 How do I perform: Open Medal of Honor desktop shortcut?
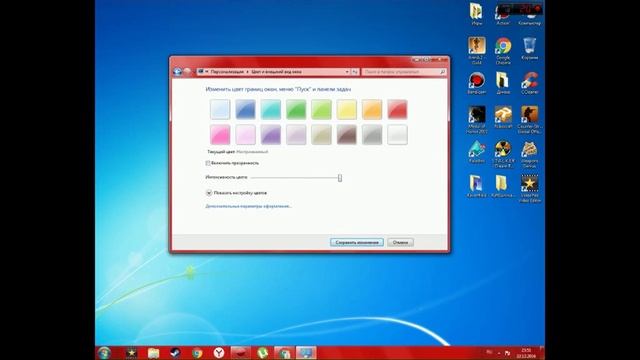[x=476, y=120]
